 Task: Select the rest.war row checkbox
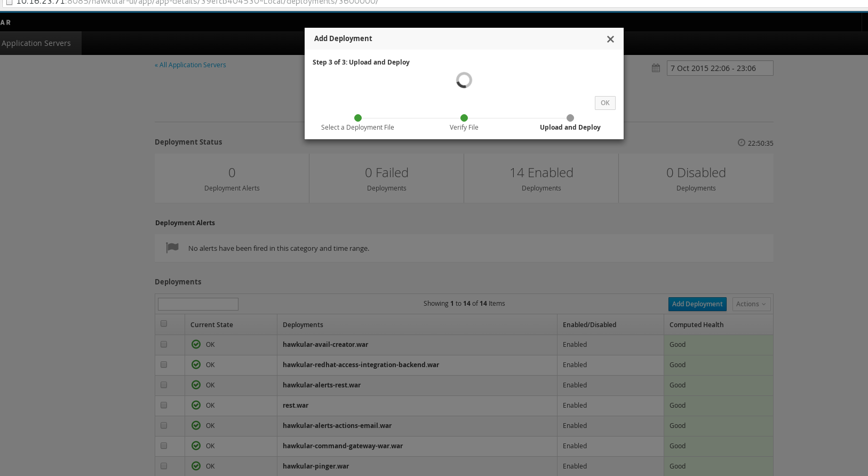pos(164,405)
